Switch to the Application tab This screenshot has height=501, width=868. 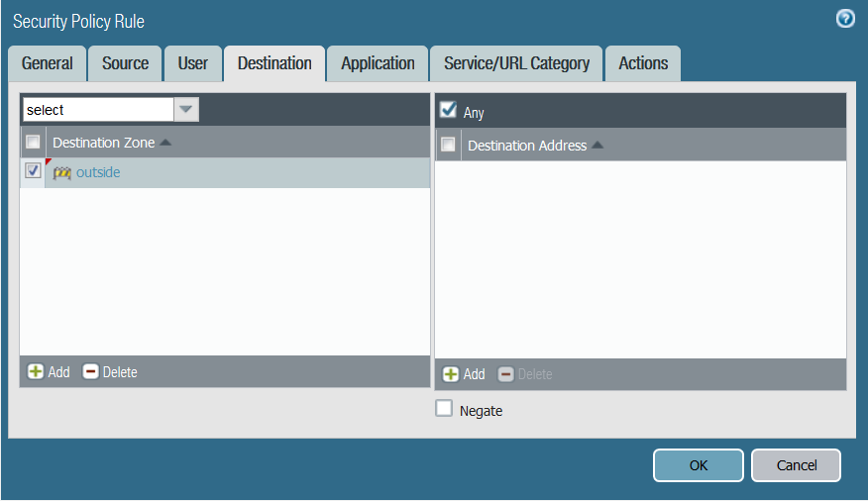378,63
